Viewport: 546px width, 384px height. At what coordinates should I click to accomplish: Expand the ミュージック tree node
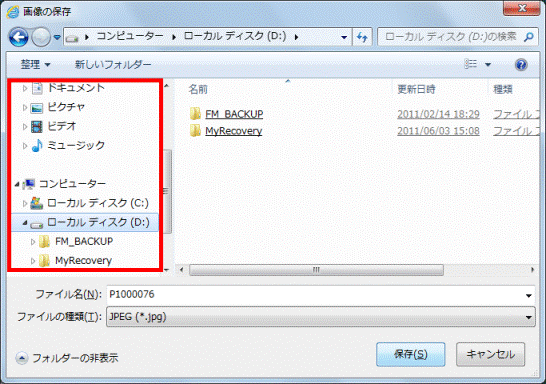coord(25,146)
